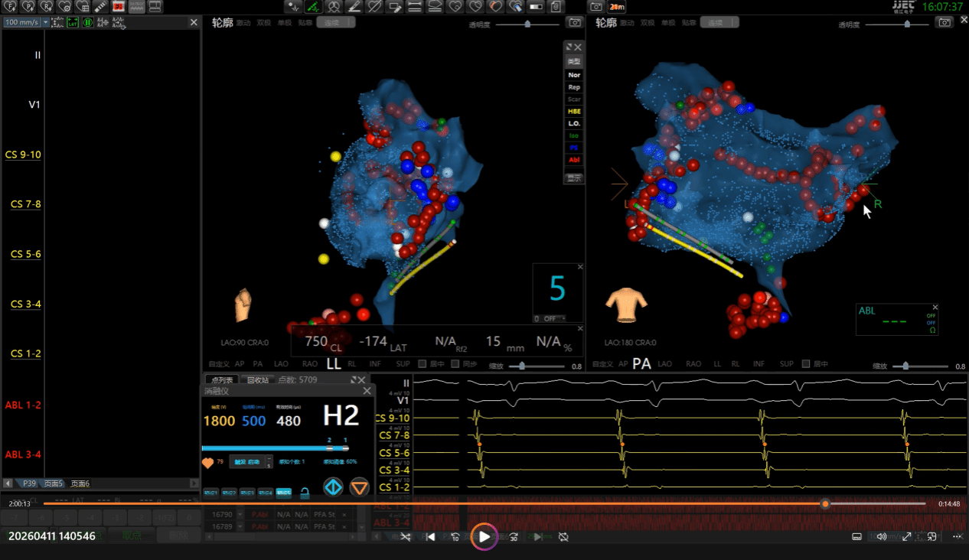Click the orange heart icon in ablation panel
This screenshot has height=560, width=969.
(207, 462)
